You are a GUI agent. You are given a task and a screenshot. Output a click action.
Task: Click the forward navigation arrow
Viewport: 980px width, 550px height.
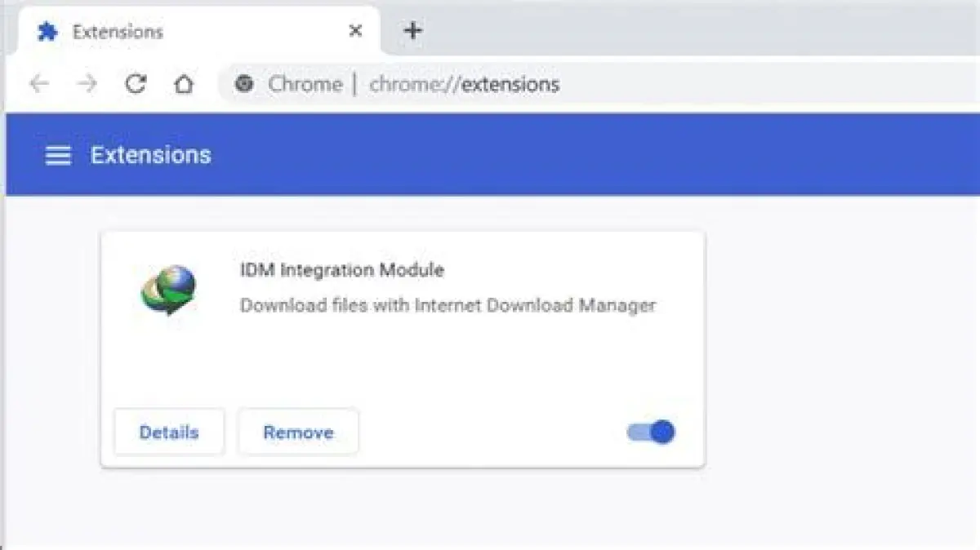pos(87,84)
